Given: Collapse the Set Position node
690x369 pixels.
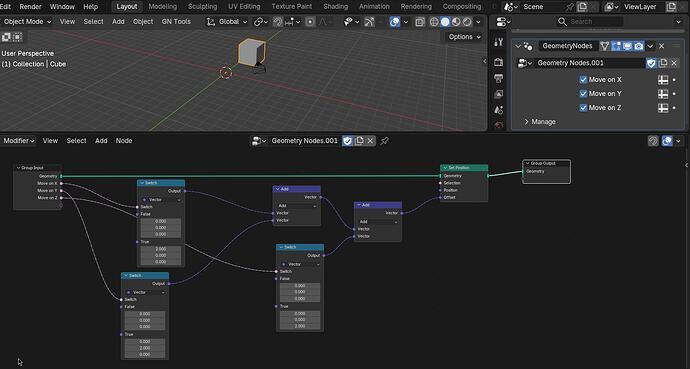Looking at the screenshot, I should [445, 168].
